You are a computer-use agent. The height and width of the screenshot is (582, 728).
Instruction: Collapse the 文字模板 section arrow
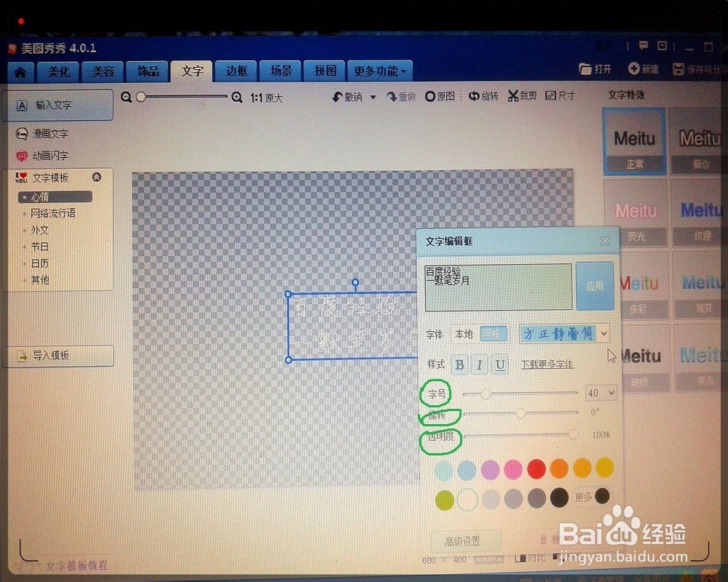97,177
